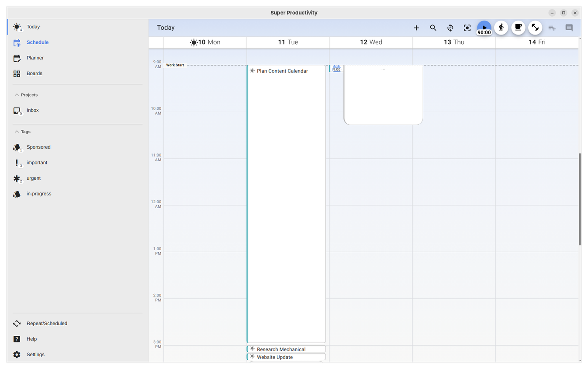The width and height of the screenshot is (588, 369).
Task: Open the Website Update task
Action: tap(286, 357)
